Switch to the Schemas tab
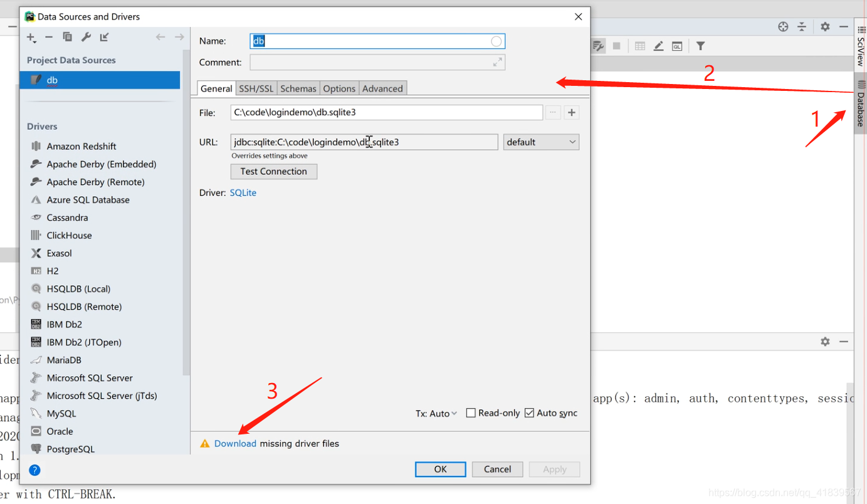 pyautogui.click(x=298, y=88)
